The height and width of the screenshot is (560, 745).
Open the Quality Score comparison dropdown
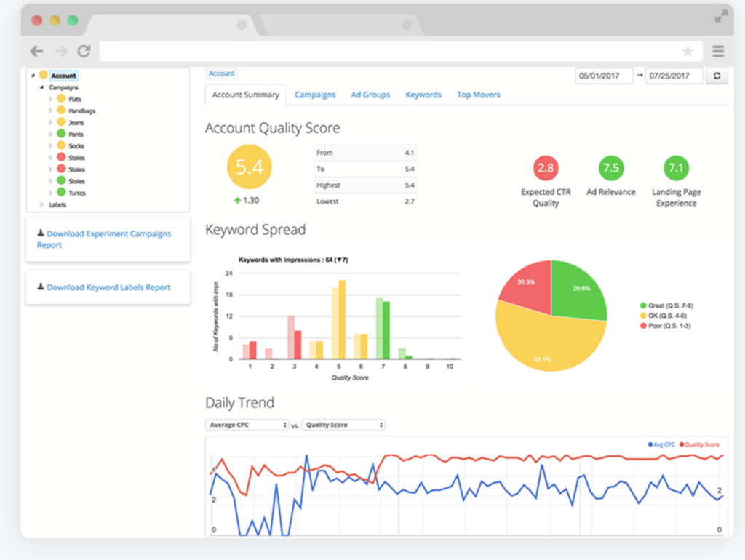pos(343,425)
